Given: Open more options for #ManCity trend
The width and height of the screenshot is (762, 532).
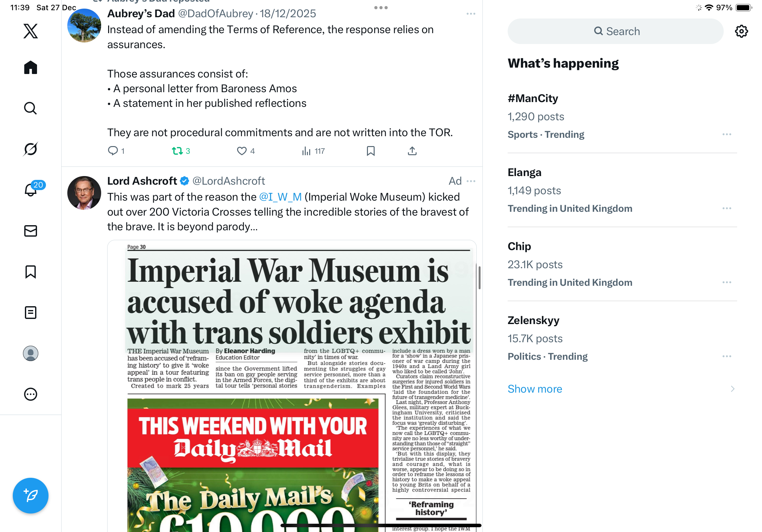Looking at the screenshot, I should (x=727, y=134).
